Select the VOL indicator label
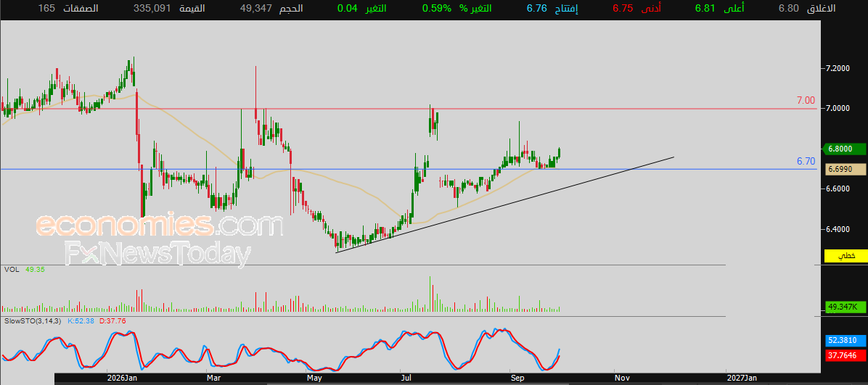Screen dimensions: 868x385 (12, 270)
